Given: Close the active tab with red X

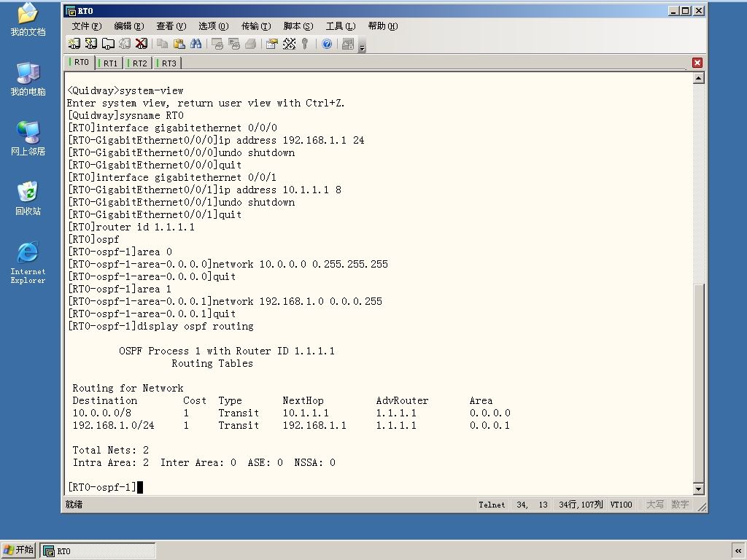Looking at the screenshot, I should 697,63.
